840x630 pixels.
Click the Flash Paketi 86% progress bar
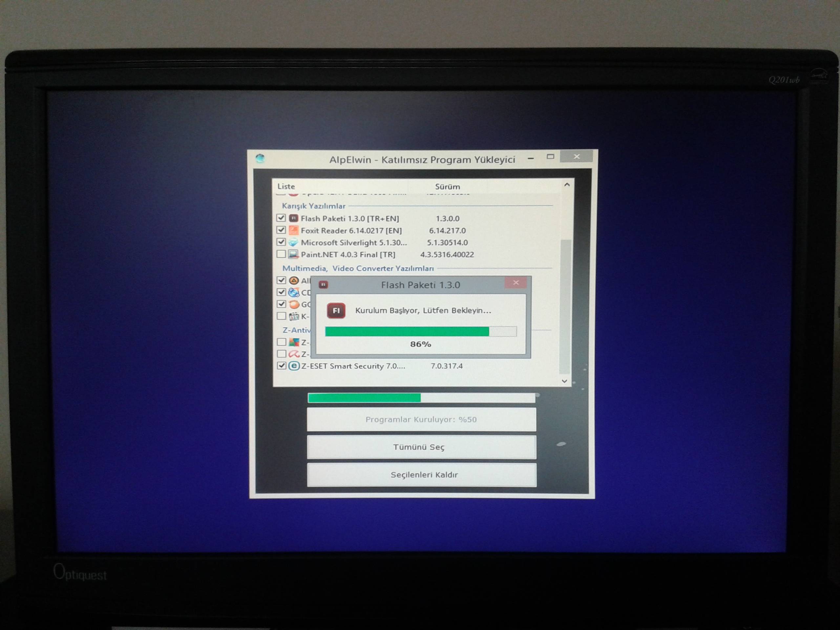pyautogui.click(x=420, y=332)
